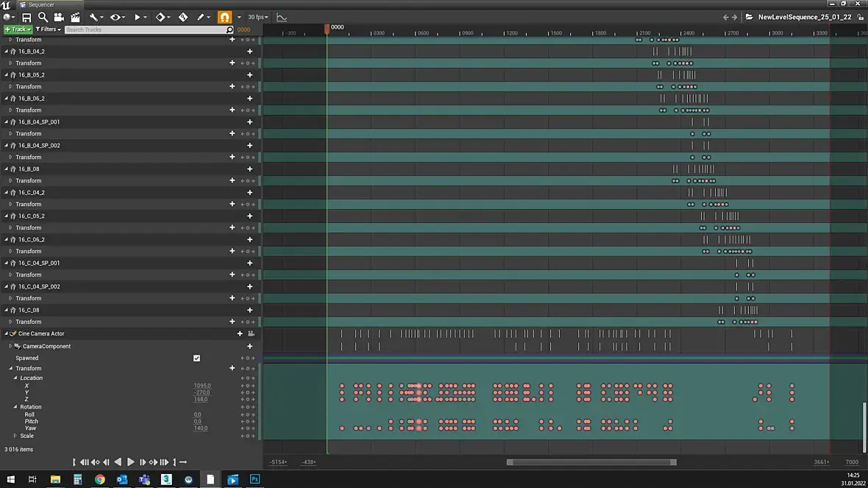Click camera lock icon on Cine Camera Actor
This screenshot has width=868, height=488.
(251, 333)
